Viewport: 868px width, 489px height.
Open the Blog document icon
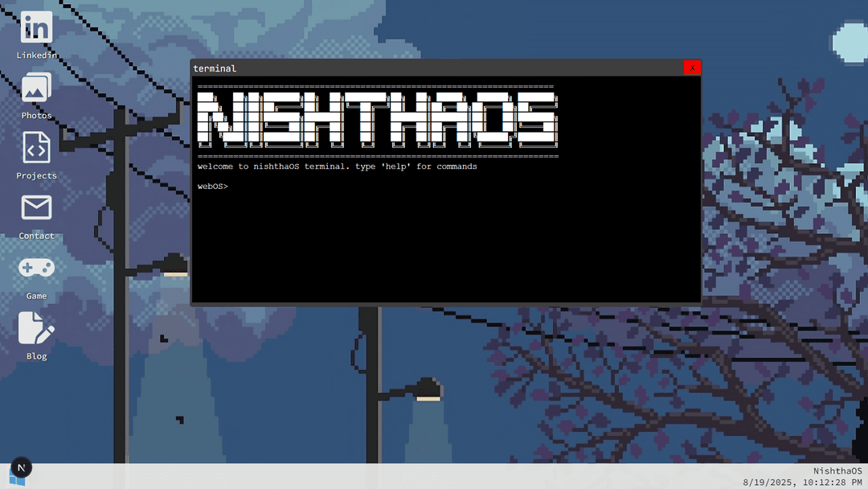(x=35, y=329)
